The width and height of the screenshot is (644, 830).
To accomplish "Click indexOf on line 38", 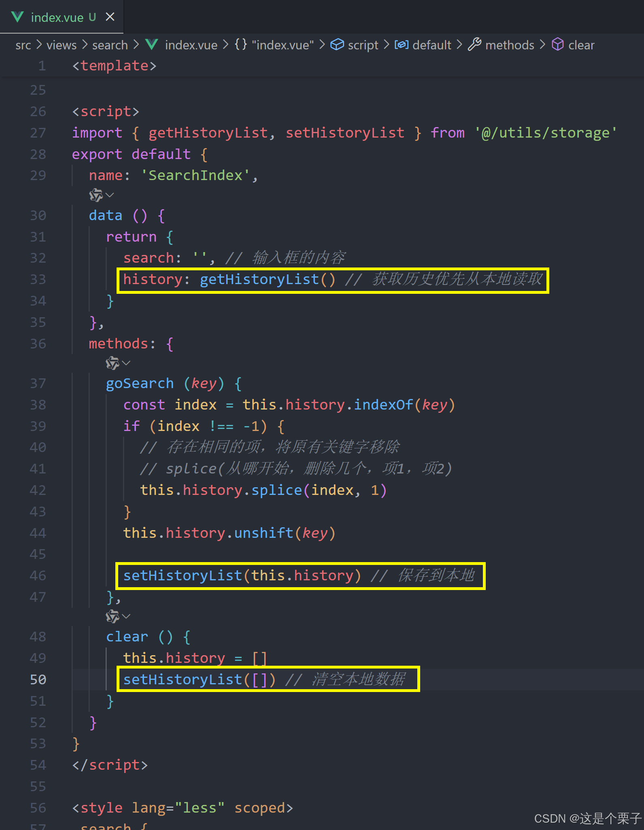I will (x=384, y=405).
